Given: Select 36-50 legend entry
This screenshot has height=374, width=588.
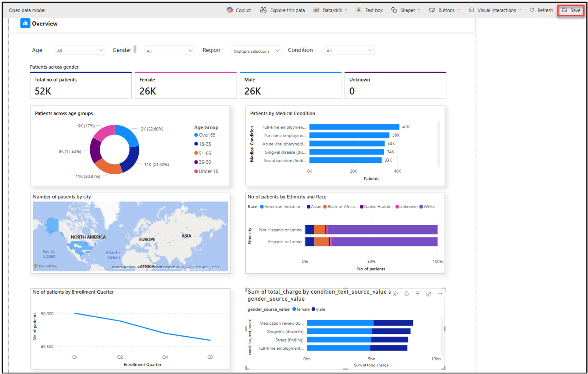Looking at the screenshot, I should point(203,162).
